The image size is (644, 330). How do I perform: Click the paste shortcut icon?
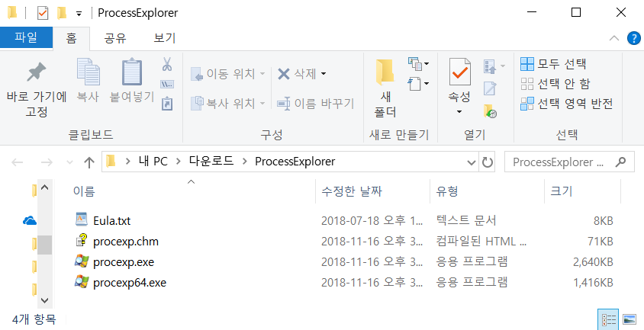coord(167,104)
